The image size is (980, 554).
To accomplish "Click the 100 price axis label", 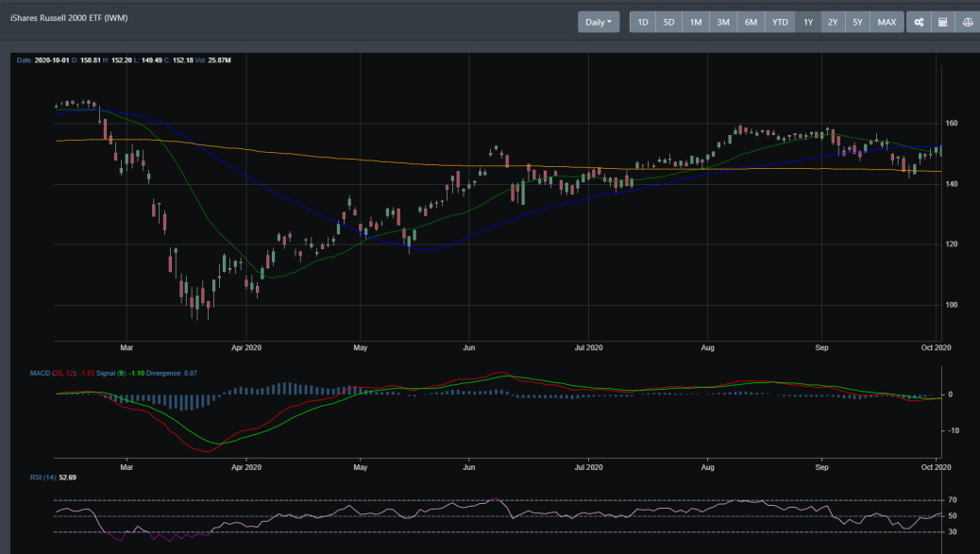I will tap(952, 305).
